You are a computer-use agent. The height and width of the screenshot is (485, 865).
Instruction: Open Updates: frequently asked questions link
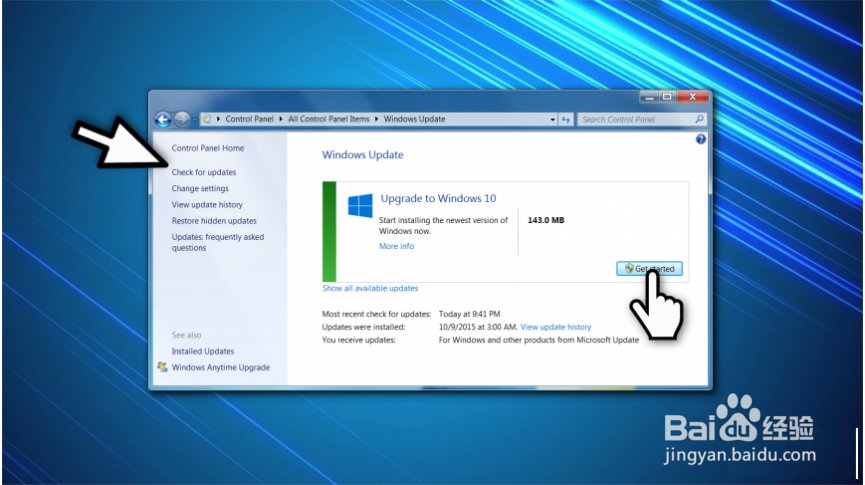(x=218, y=242)
